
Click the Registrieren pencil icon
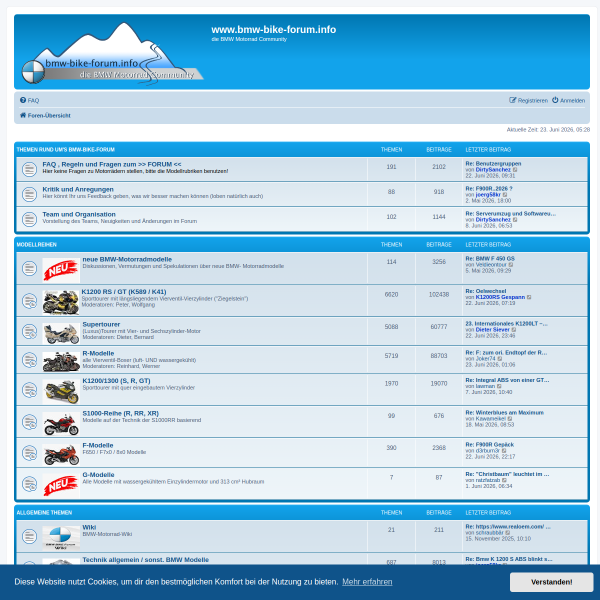point(512,100)
